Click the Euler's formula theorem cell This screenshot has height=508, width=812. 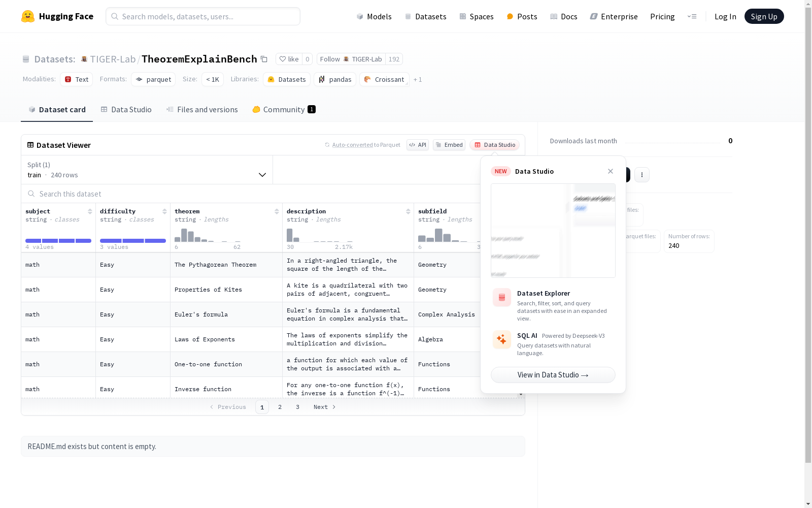226,314
